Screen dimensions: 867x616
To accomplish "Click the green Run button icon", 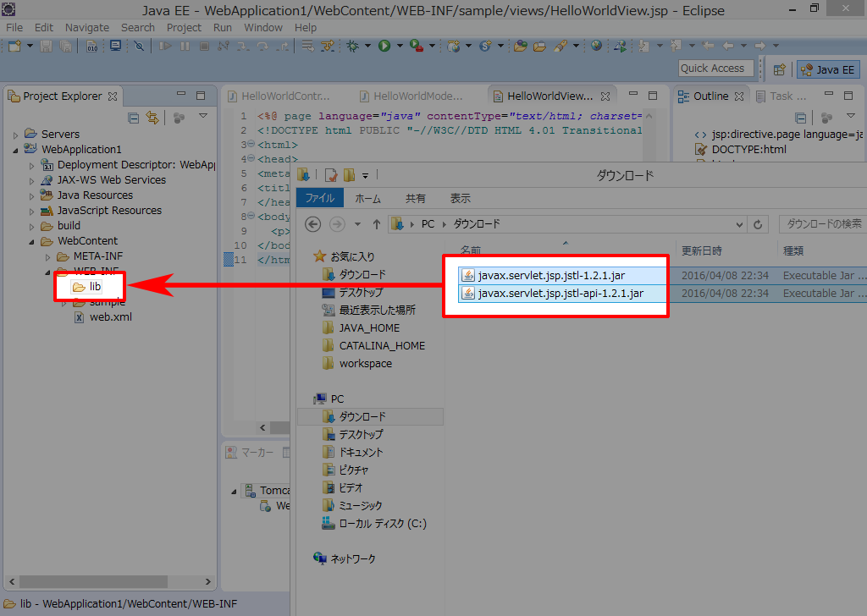I will coord(384,47).
